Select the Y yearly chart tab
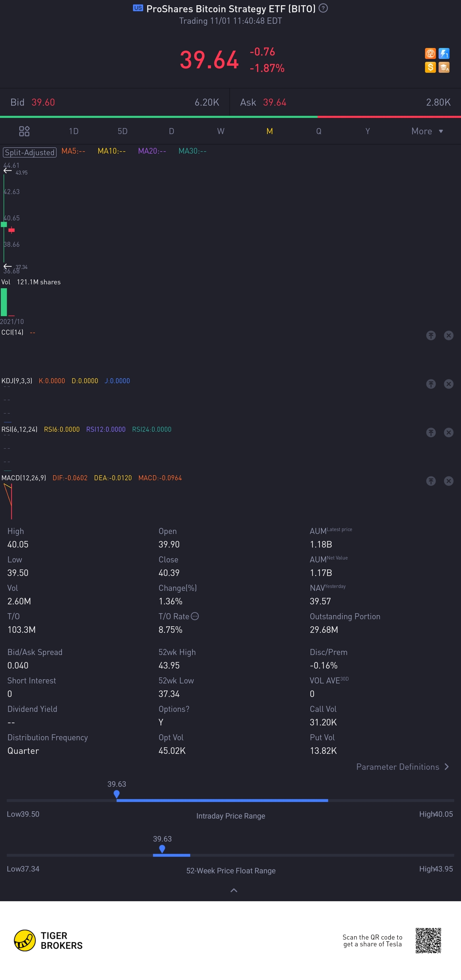461x980 pixels. (368, 131)
